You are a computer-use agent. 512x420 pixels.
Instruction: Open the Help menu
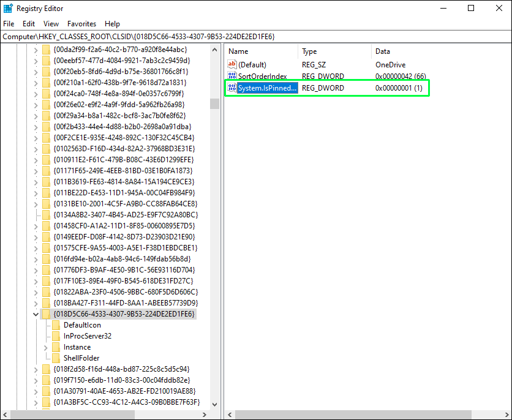click(x=112, y=24)
